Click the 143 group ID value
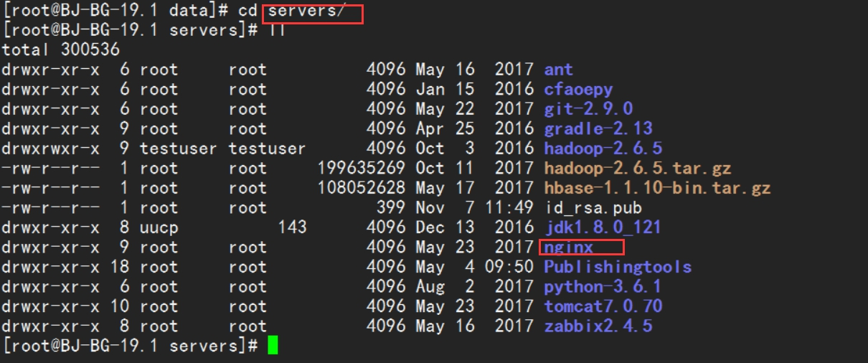The image size is (868, 363). click(292, 227)
